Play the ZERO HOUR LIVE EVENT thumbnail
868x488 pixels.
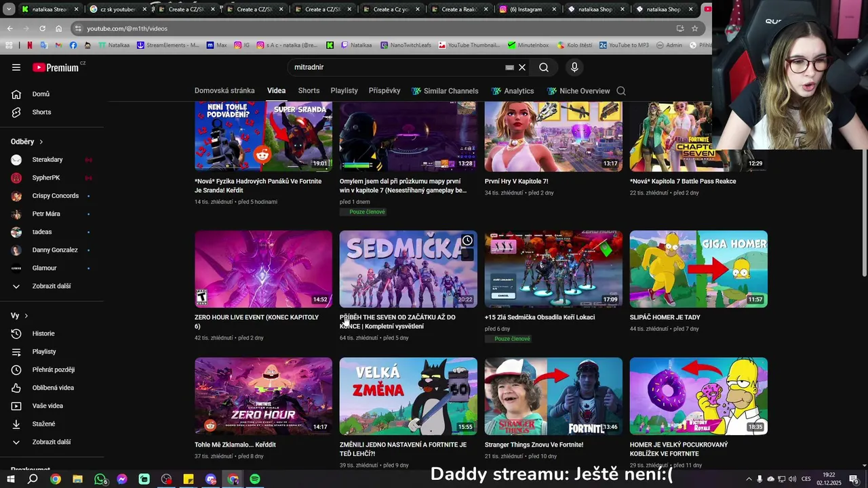pos(263,269)
